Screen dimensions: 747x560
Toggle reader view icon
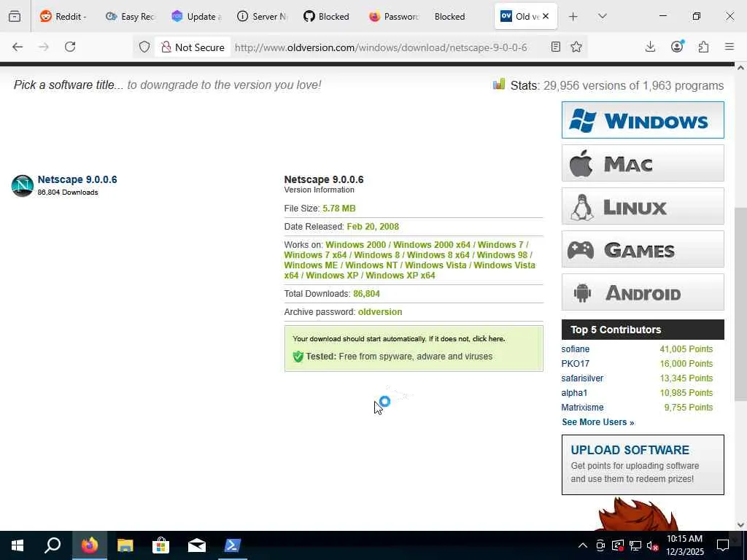[x=555, y=47]
